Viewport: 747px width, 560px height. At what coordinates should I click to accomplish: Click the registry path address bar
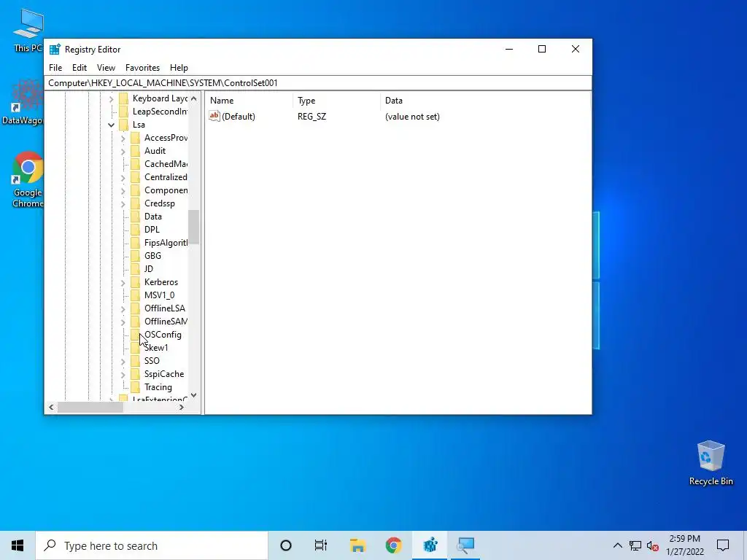point(318,83)
